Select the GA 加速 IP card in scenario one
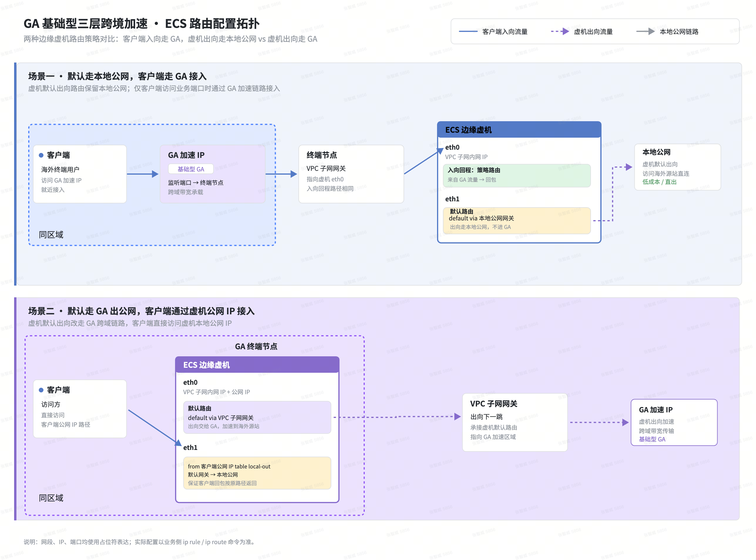Screen dimensions: 756x560 coord(212,174)
